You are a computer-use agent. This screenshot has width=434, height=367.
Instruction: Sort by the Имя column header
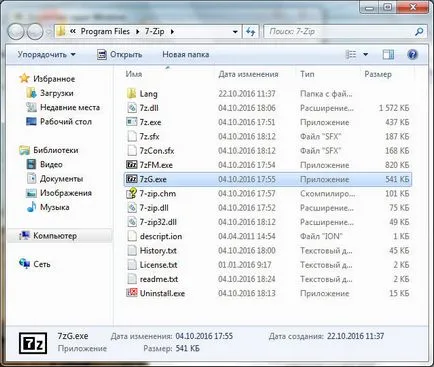134,74
